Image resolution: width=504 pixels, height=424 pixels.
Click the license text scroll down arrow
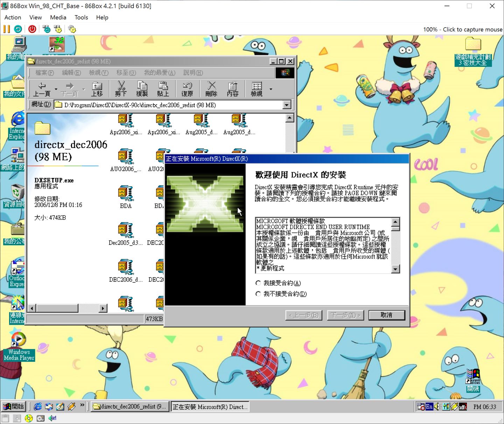click(395, 269)
